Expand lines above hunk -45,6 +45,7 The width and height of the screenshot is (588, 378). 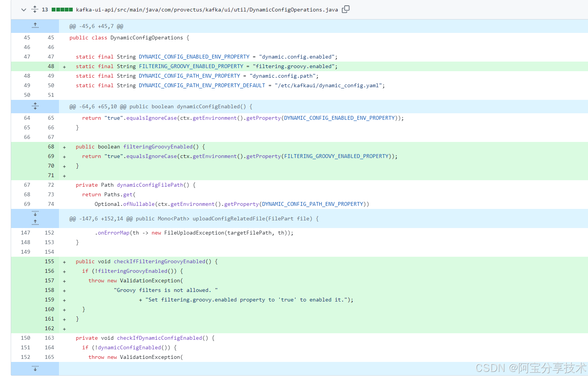(35, 26)
